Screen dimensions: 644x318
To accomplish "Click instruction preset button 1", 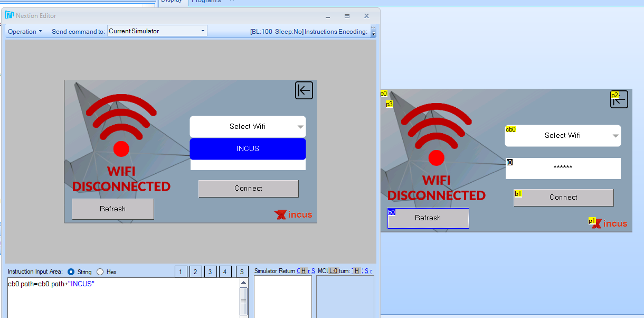I will click(181, 272).
